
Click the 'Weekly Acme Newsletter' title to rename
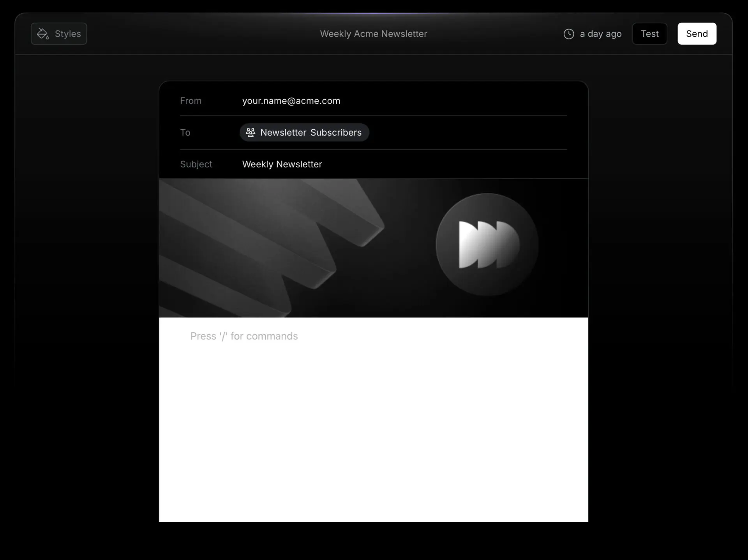373,34
